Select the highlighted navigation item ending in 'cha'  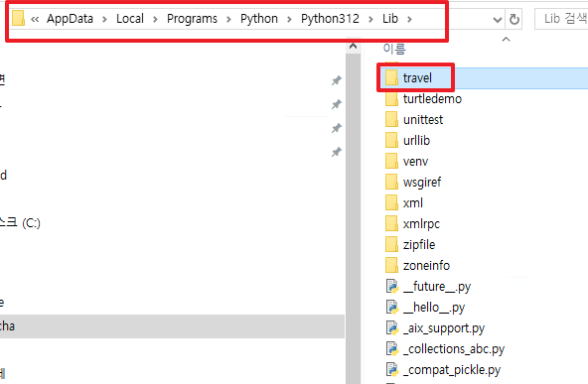click(x=172, y=326)
